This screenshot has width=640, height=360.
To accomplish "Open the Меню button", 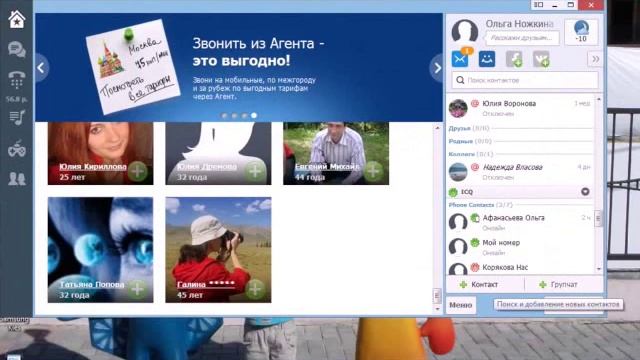I will (461, 305).
